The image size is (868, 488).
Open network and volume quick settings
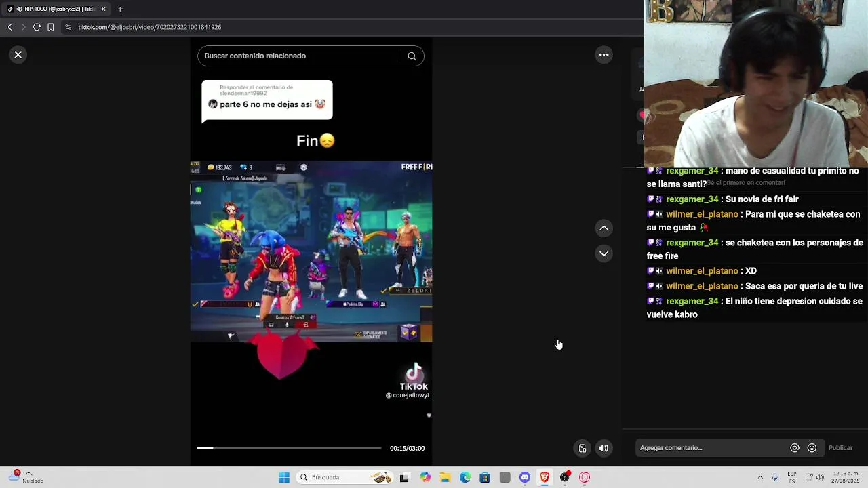click(814, 477)
